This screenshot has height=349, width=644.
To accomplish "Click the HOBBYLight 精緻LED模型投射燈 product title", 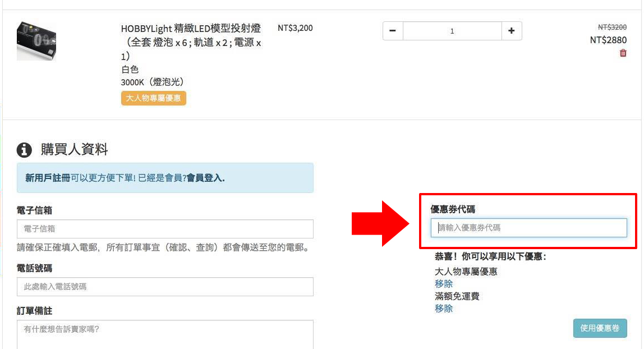I will coord(191,29).
